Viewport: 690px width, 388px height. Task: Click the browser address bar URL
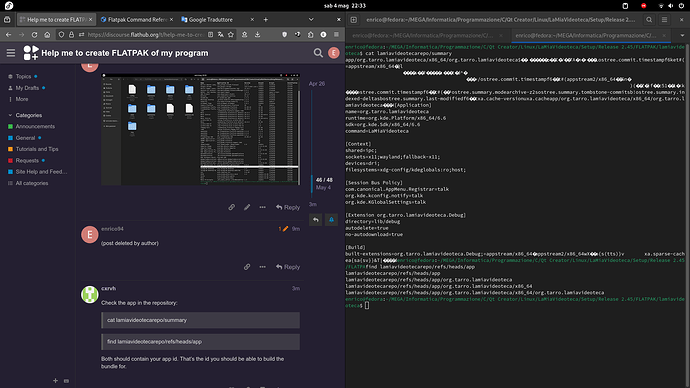coord(145,34)
